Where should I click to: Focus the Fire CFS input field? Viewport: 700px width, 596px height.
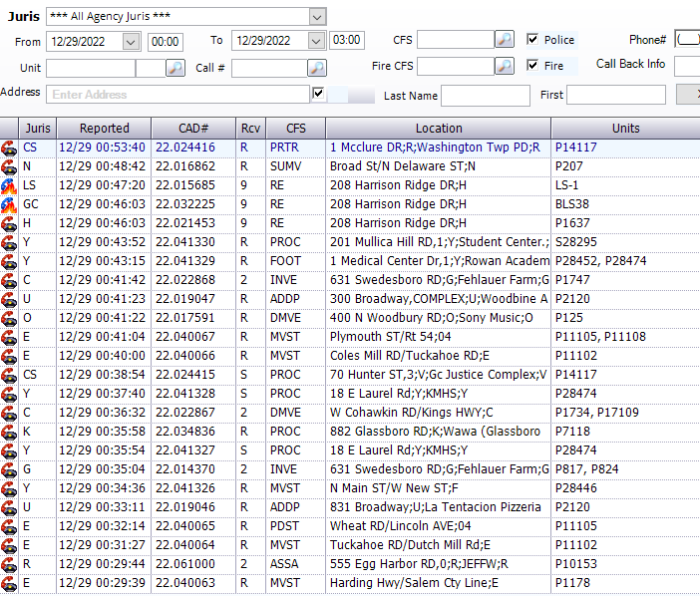(456, 66)
